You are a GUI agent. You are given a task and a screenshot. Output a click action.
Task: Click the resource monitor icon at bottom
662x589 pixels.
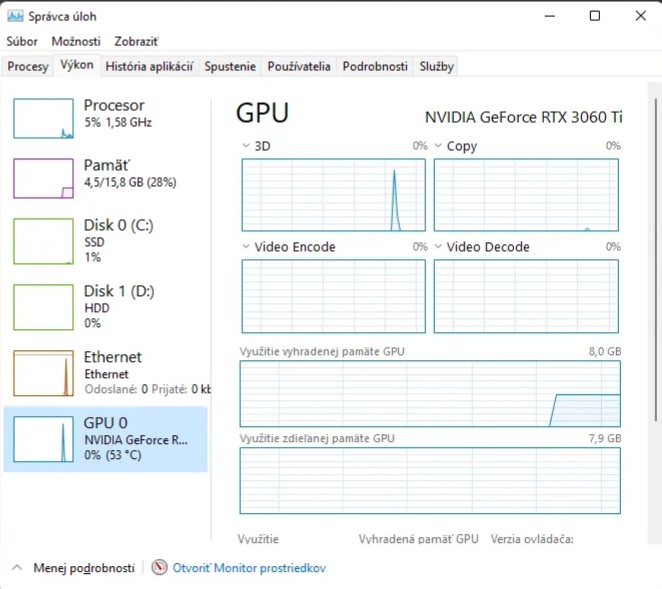160,568
